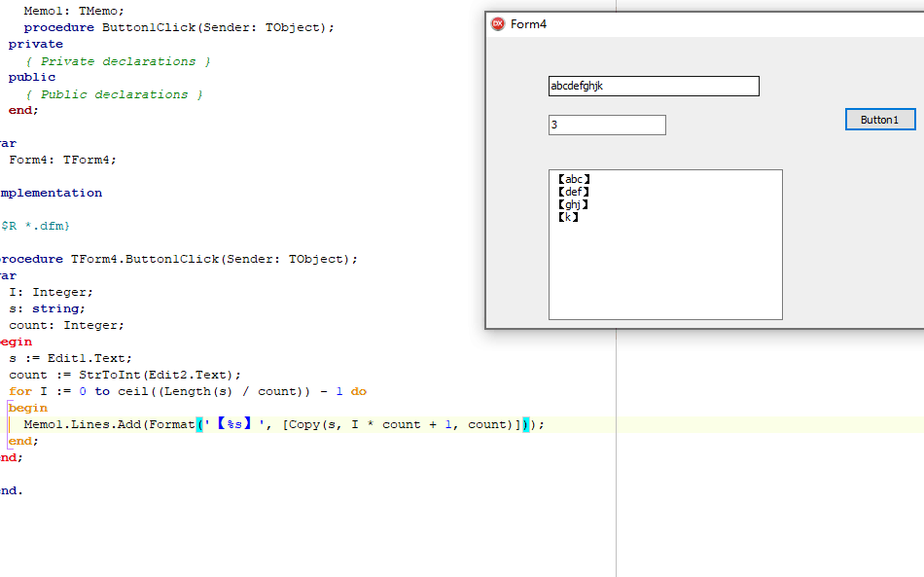The height and width of the screenshot is (577, 924).
Task: Click the final 'end.' line
Action: pos(12,490)
